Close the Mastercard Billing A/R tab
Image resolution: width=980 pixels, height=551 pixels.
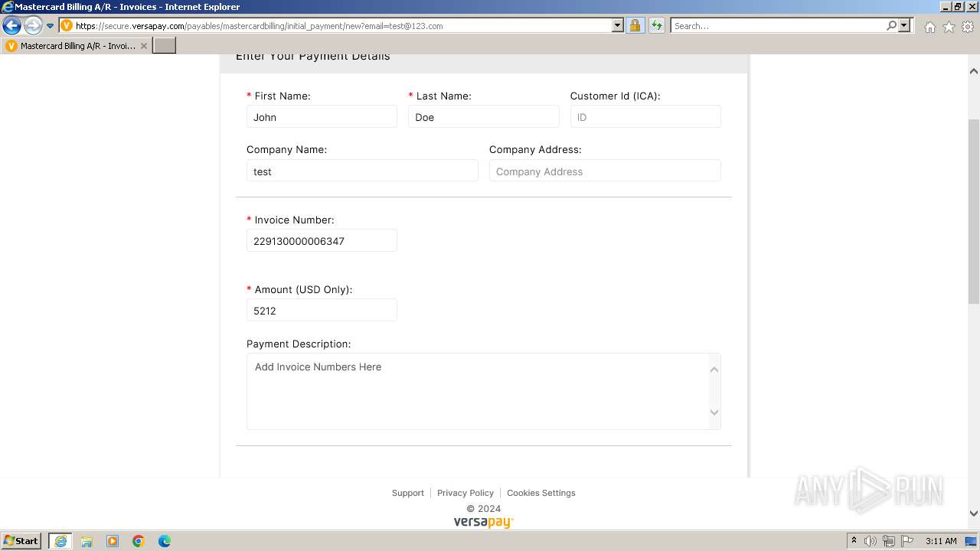click(144, 46)
